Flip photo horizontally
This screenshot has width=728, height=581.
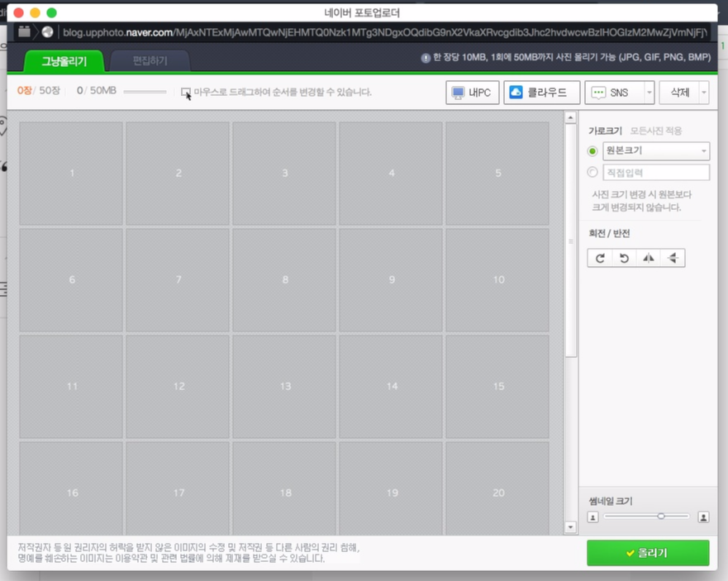click(x=649, y=258)
